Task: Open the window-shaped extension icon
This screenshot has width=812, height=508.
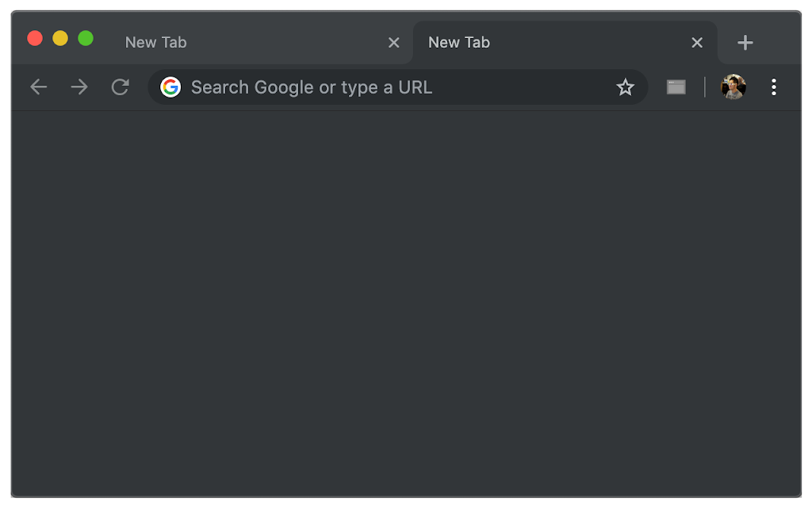Action: (676, 87)
